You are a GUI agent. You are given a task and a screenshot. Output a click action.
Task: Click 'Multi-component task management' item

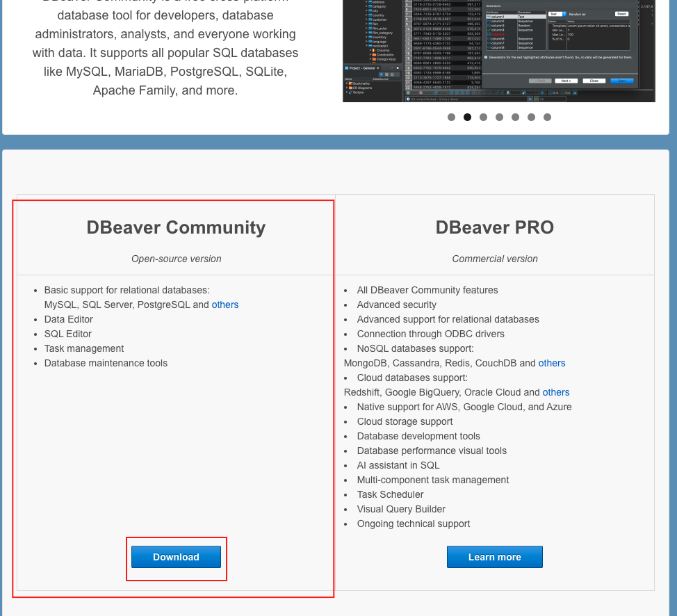point(433,480)
